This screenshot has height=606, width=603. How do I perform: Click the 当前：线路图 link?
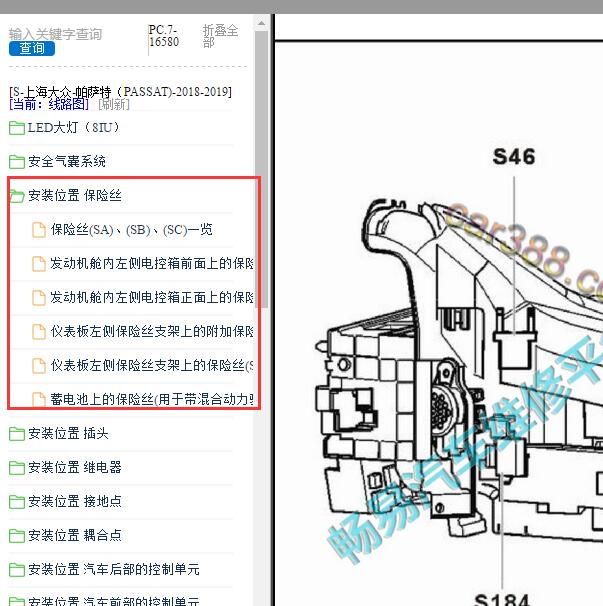pos(49,104)
